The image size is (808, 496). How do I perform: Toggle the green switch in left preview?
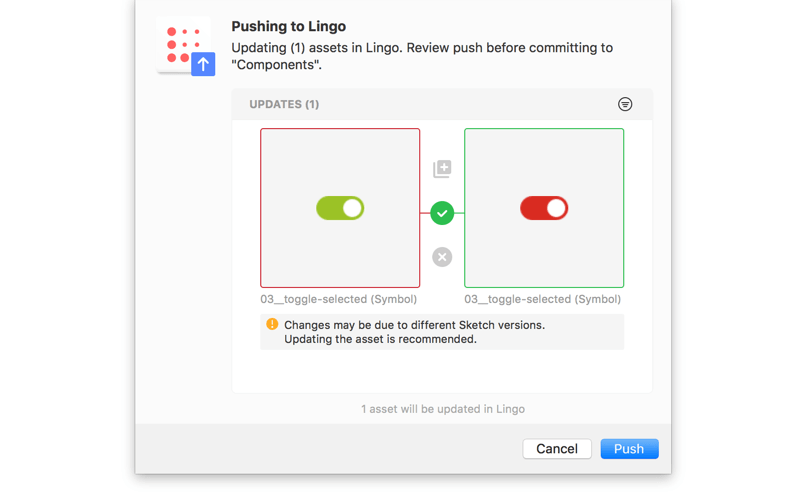pyautogui.click(x=340, y=208)
